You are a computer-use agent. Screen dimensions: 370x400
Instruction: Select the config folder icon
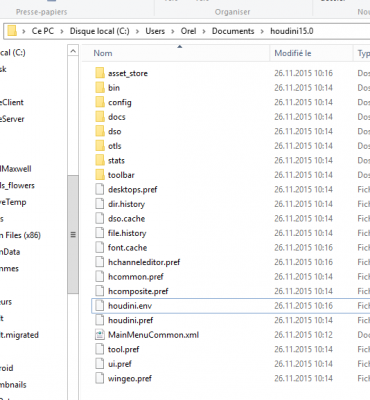(100, 102)
